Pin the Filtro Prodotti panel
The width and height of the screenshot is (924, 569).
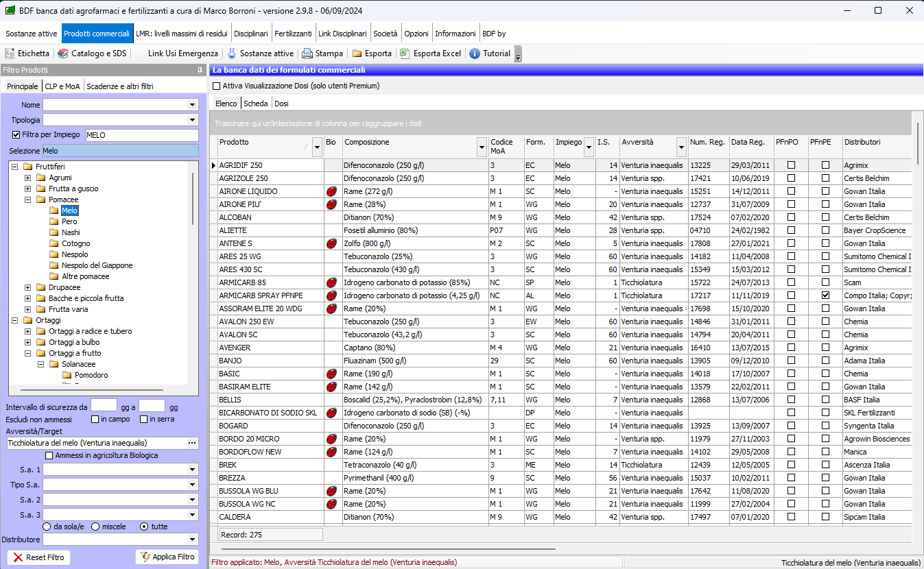[200, 70]
